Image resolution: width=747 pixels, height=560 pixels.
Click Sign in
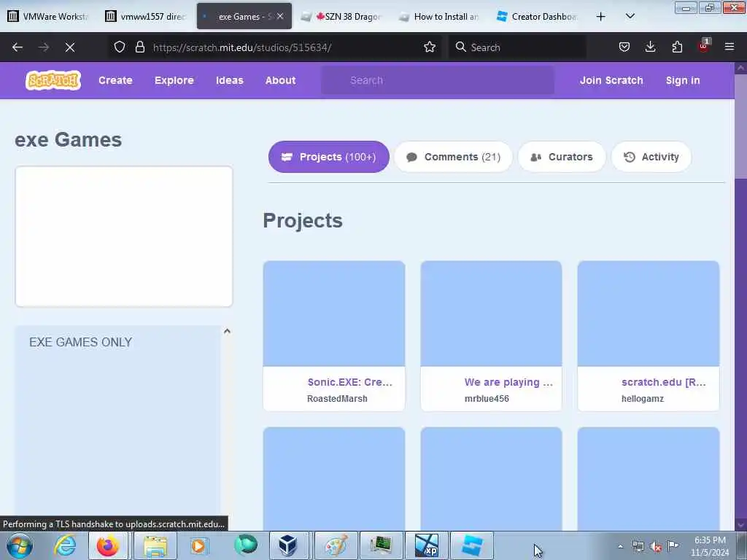tap(683, 80)
